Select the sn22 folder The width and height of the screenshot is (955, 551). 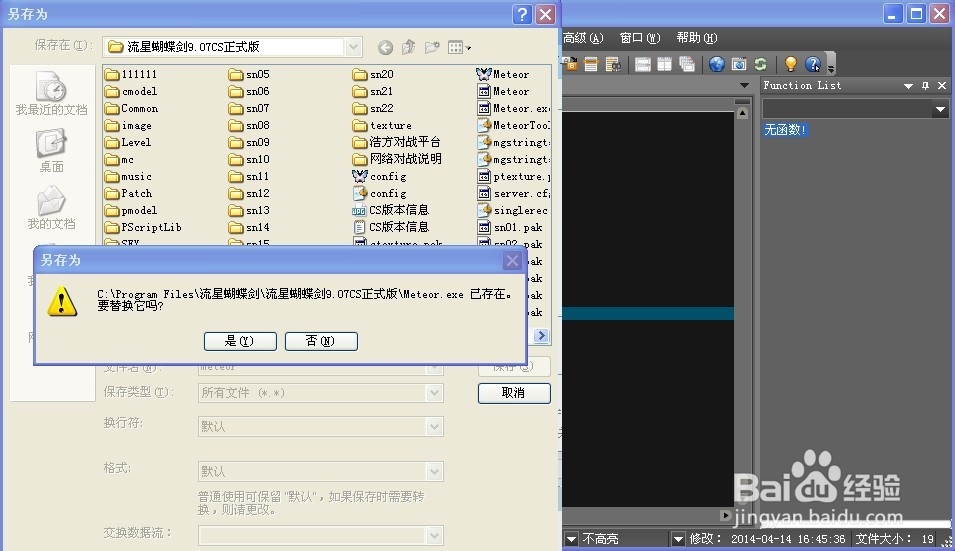tap(373, 108)
